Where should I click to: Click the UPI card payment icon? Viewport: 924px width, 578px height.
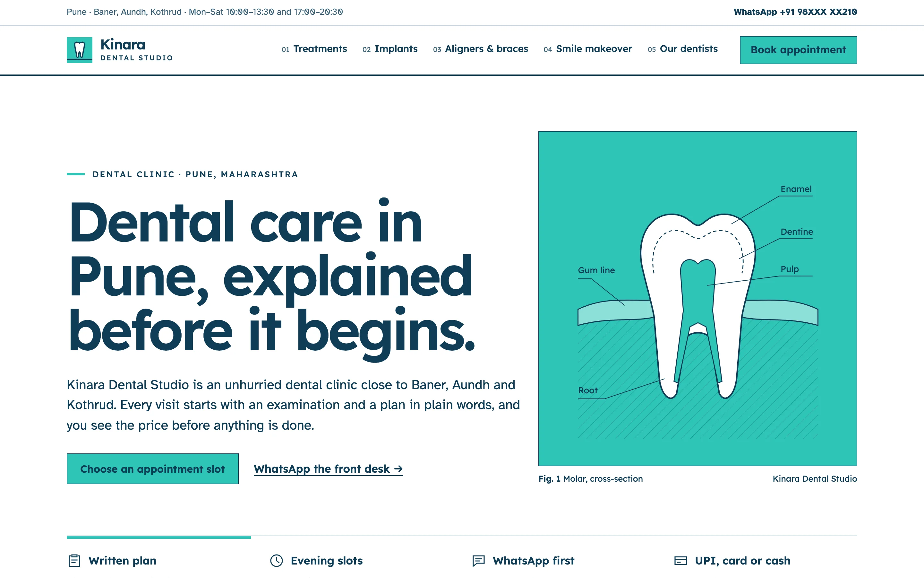click(x=680, y=560)
